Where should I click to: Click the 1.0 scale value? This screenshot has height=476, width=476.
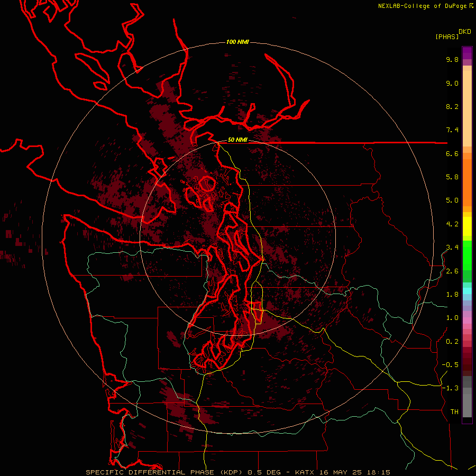pyautogui.click(x=452, y=318)
